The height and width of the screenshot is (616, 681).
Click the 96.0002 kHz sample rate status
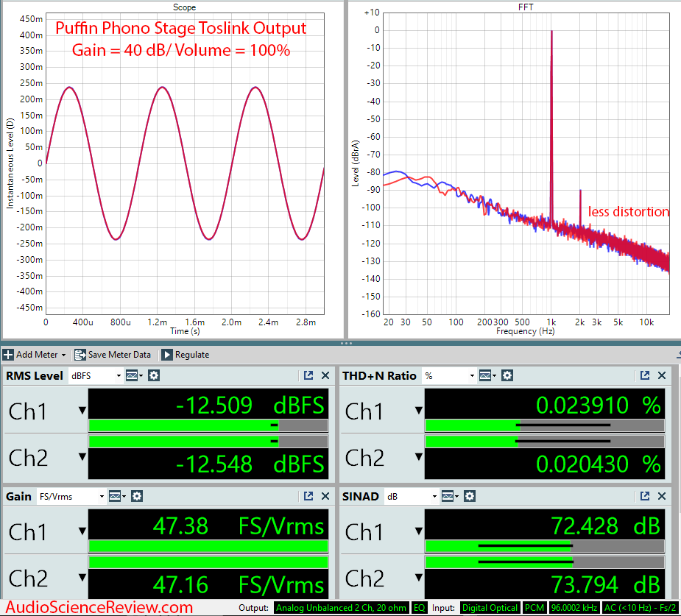pos(574,608)
